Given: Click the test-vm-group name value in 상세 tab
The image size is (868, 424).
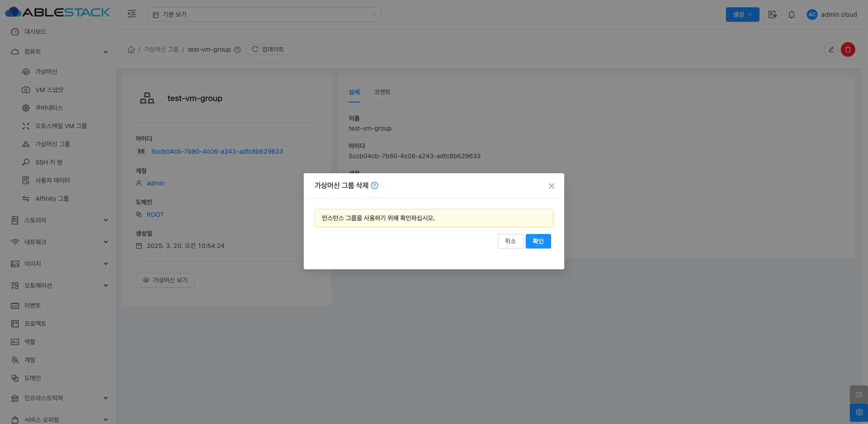Looking at the screenshot, I should tap(370, 128).
